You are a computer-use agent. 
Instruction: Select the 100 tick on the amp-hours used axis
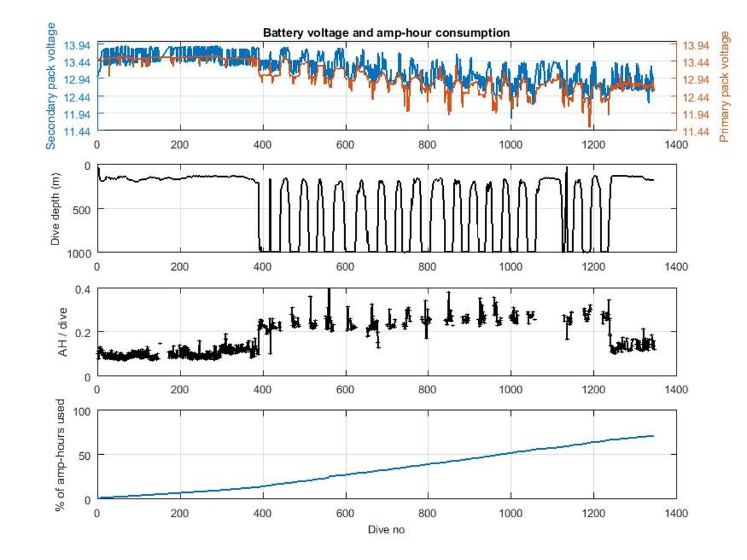(x=82, y=411)
